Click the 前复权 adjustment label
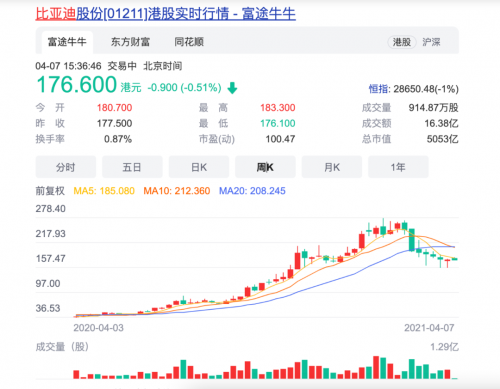 pos(50,191)
